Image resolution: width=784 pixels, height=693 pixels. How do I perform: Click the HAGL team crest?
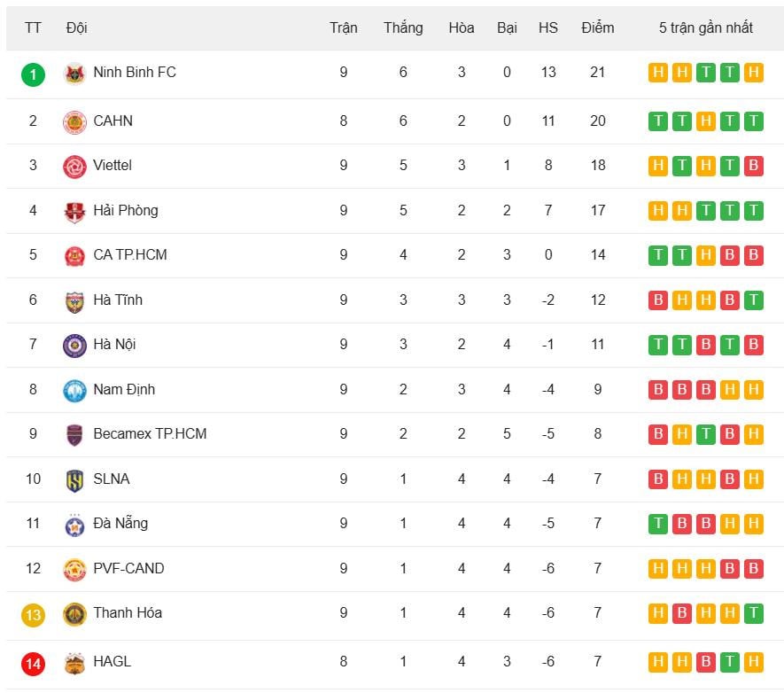pos(74,662)
